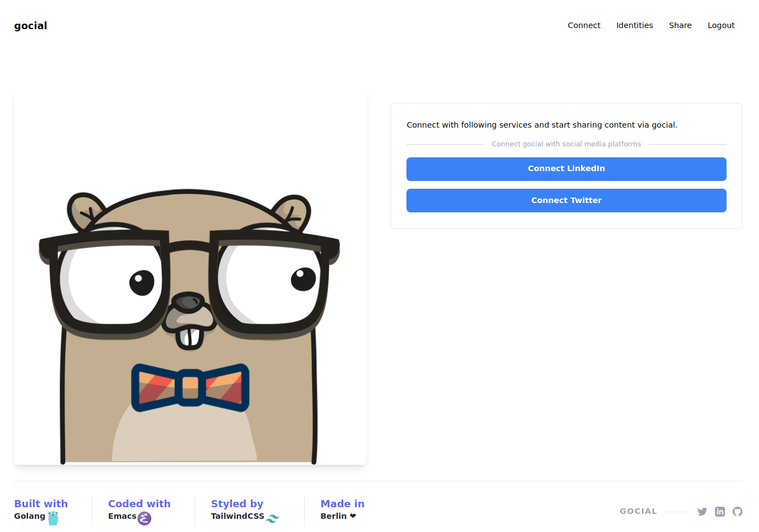Click the Connect LinkedIn button
The height and width of the screenshot is (532, 759).
pyautogui.click(x=566, y=169)
